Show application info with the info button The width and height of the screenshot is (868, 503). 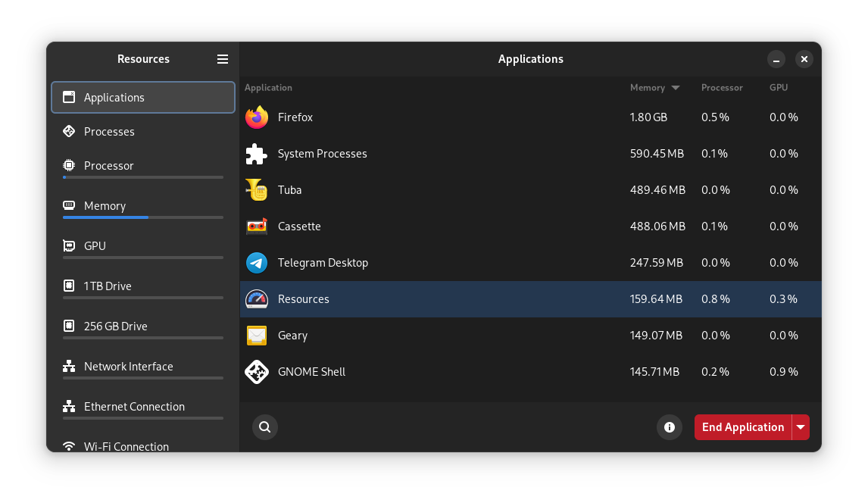(x=670, y=427)
